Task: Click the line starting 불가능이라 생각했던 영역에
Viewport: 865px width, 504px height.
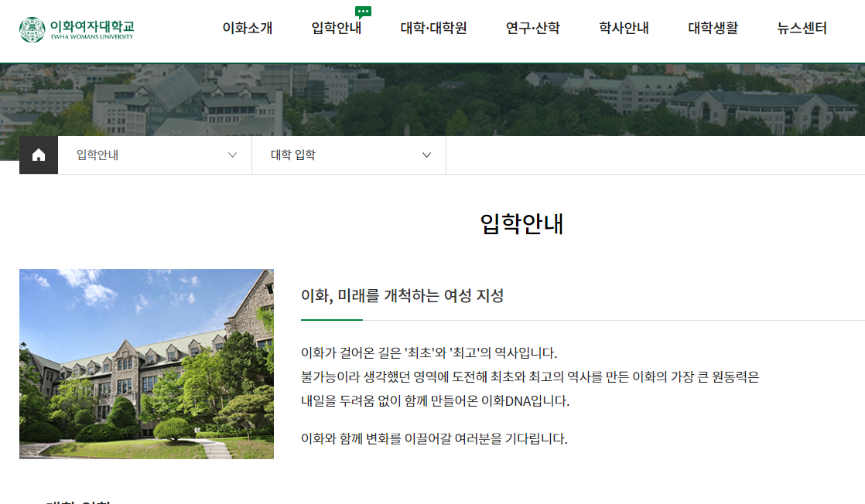Action: (x=530, y=377)
